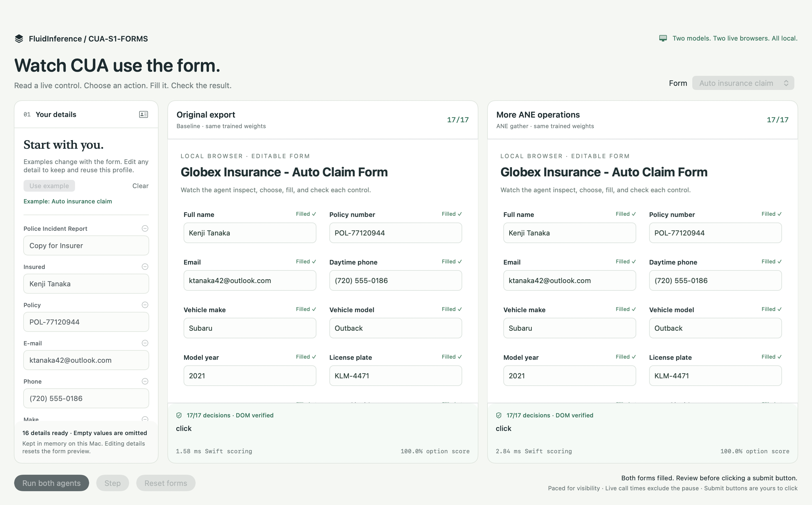Click the Clear link in Your details
Image resolution: width=812 pixels, height=505 pixels.
pos(140,186)
